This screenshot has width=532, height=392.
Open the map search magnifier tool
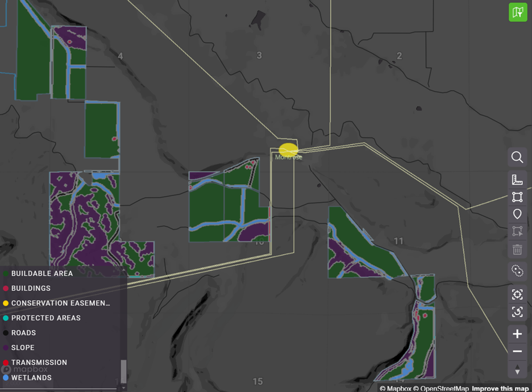tap(517, 157)
